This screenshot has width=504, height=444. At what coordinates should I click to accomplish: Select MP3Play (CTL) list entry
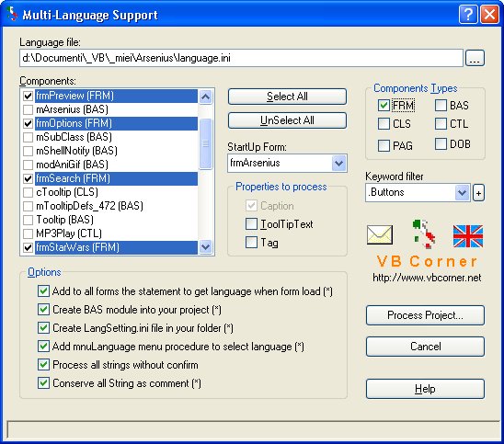[x=68, y=233]
